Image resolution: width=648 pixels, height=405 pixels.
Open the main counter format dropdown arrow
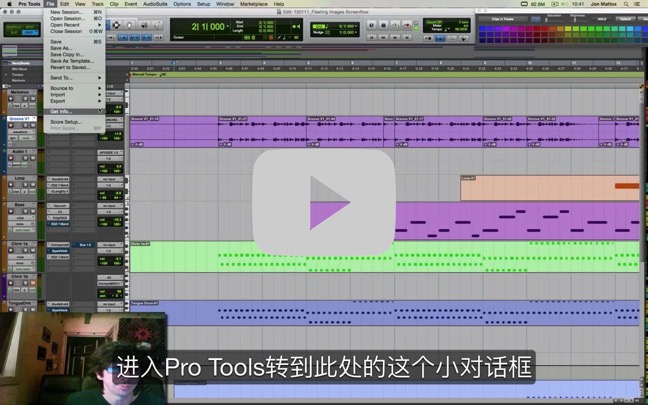coord(227,27)
